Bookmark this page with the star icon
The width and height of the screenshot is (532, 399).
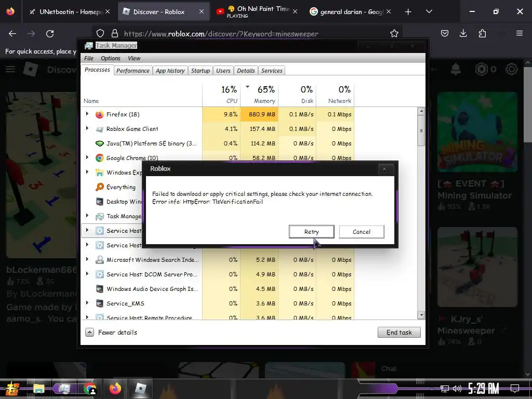point(394,33)
